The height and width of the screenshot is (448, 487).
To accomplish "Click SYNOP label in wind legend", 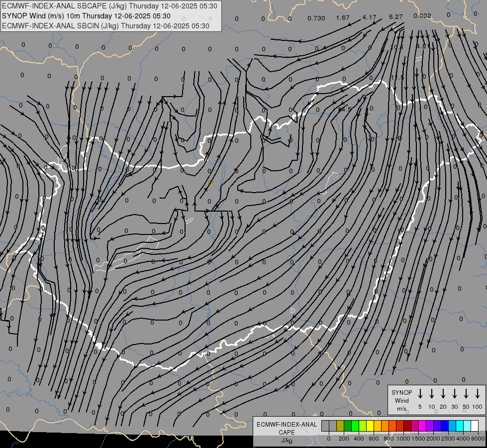I will tap(401, 392).
